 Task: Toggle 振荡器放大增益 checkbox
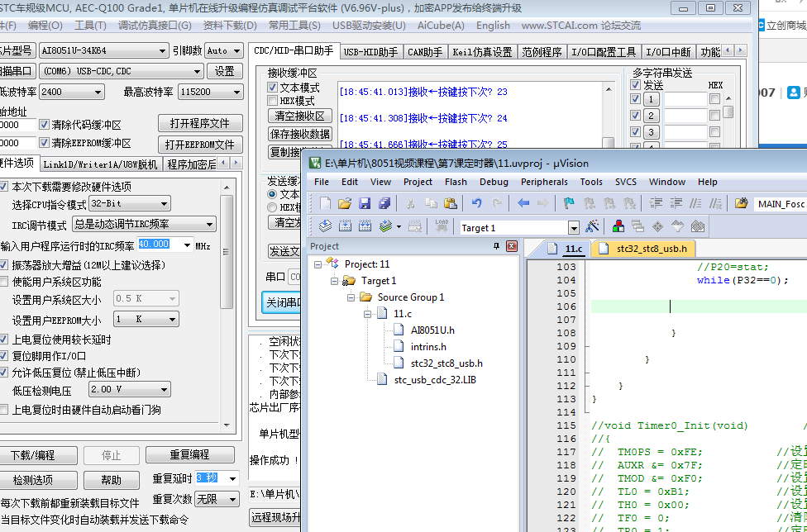click(3, 265)
